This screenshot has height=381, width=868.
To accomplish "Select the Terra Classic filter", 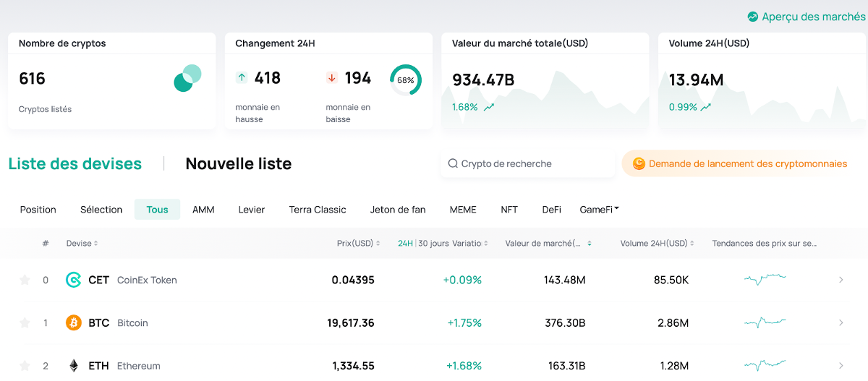I will point(318,210).
